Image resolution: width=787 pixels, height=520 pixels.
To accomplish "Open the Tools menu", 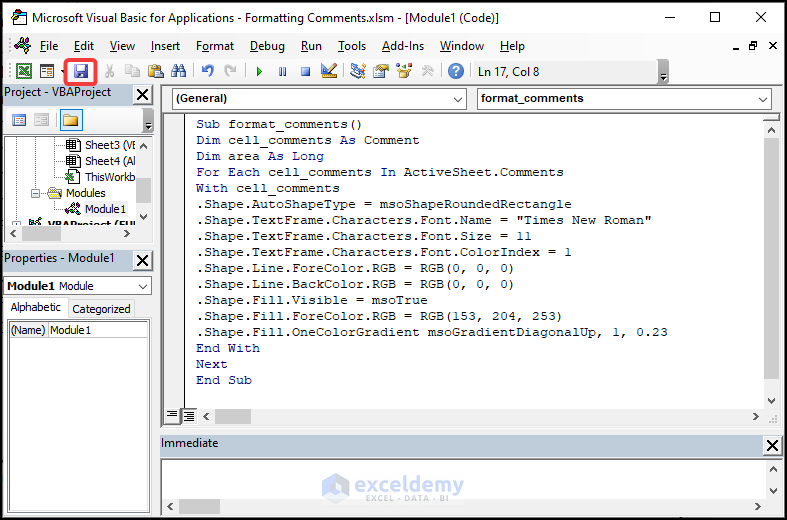I will point(352,46).
